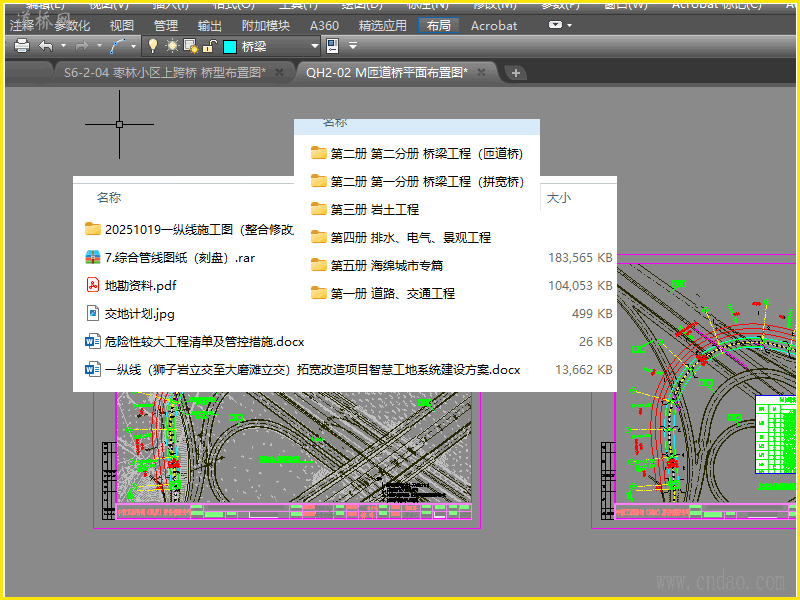Toggle the layer lock padlock
Screen dimensions: 800x600
pos(208,46)
